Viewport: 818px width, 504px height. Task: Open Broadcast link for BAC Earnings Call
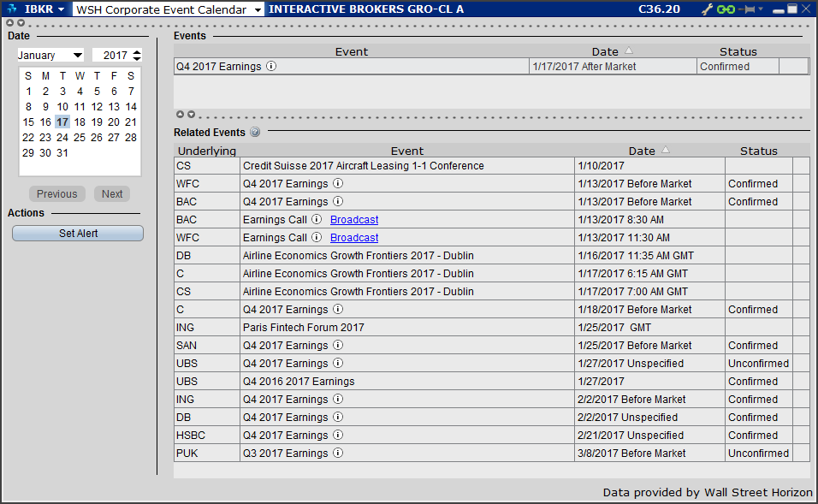(x=354, y=220)
